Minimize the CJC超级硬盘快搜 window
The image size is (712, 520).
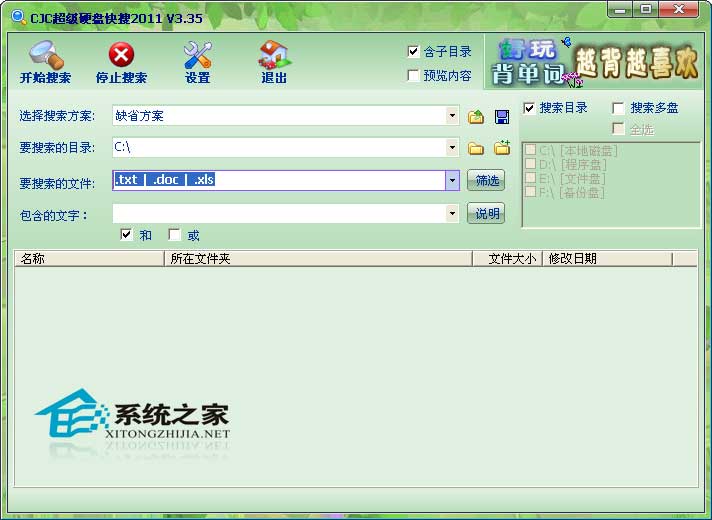click(621, 9)
